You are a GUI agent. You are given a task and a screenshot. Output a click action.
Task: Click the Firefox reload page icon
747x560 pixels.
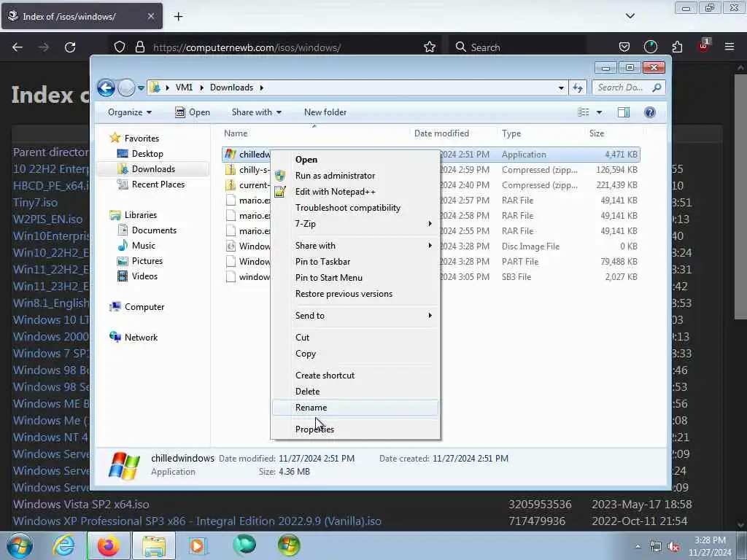pyautogui.click(x=70, y=47)
